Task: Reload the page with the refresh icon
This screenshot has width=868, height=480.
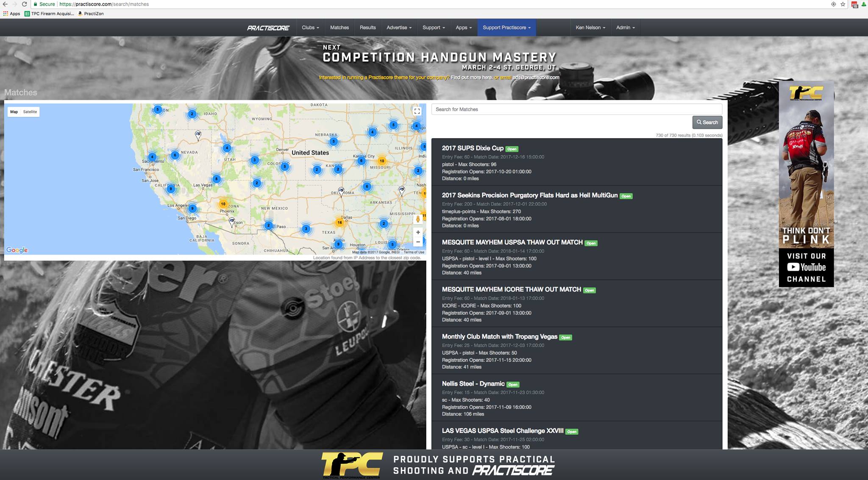Action: click(x=25, y=4)
